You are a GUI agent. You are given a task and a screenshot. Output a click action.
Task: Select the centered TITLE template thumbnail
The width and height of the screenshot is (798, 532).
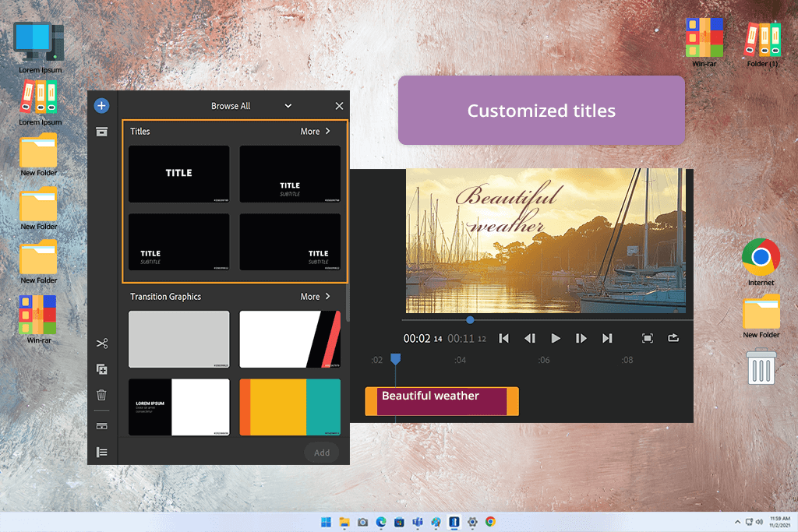[178, 174]
